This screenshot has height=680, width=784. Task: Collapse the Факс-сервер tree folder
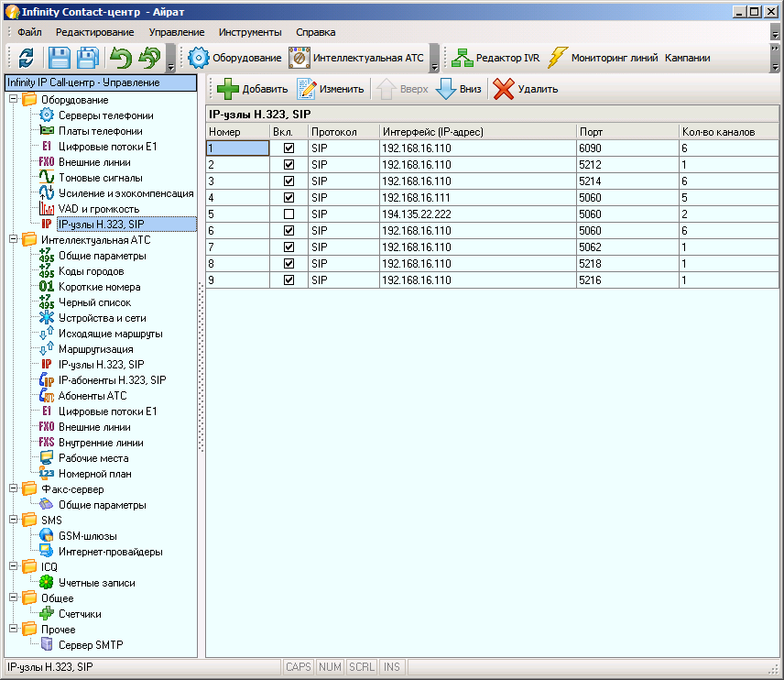pos(14,488)
